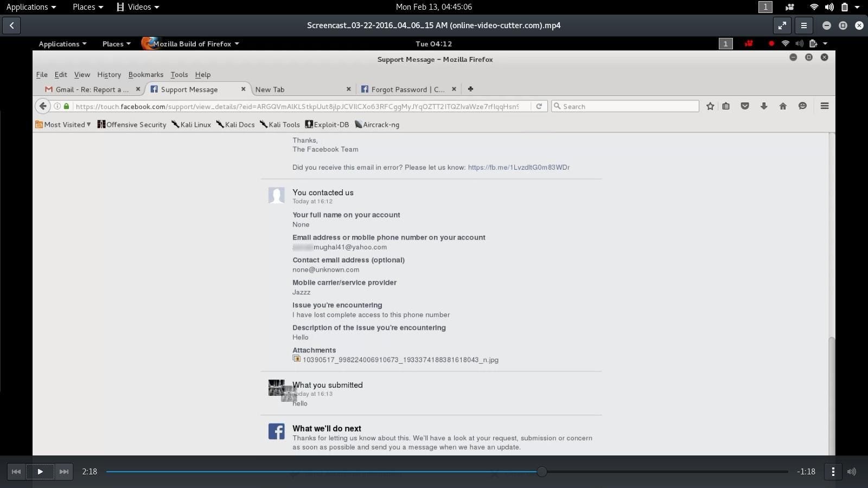Click the battery icon in the top bar
This screenshot has width=868, height=488.
(x=844, y=7)
